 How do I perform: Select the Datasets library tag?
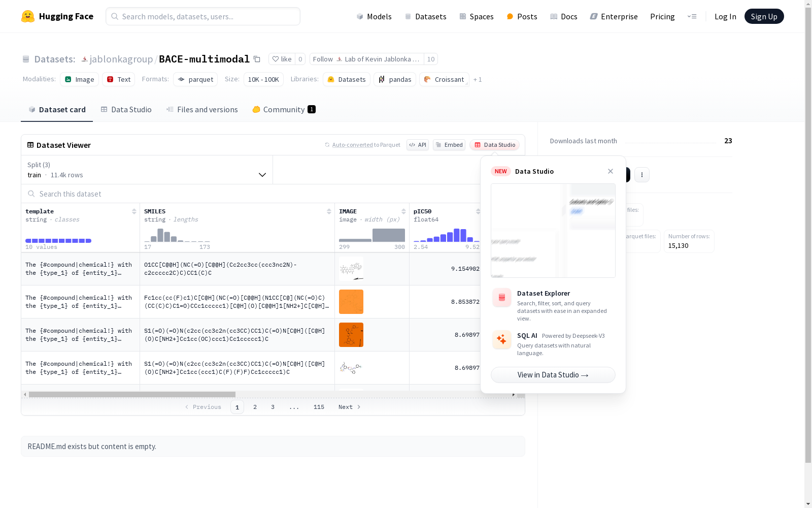point(347,79)
